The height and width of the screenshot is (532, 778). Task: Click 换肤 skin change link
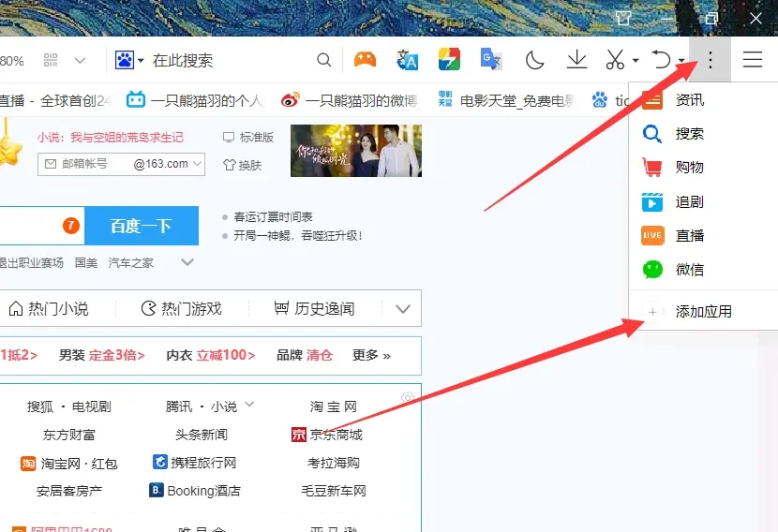[x=242, y=165]
